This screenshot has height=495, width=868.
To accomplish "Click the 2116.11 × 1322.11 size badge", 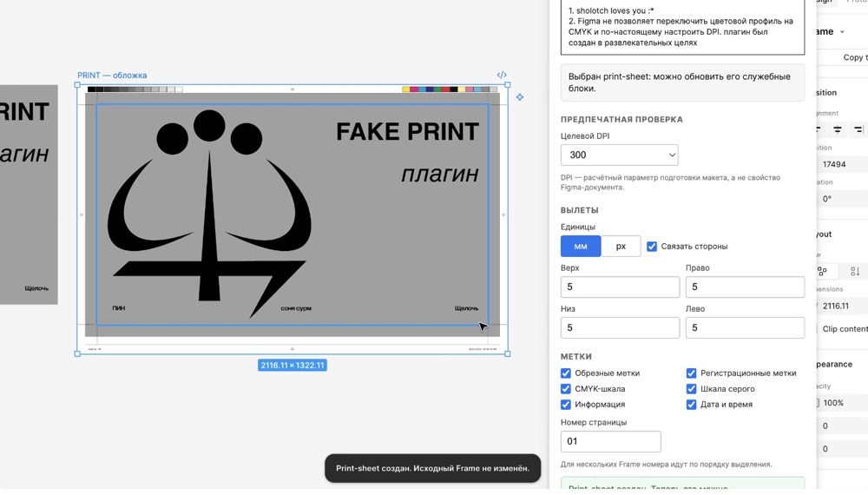I will 293,366.
